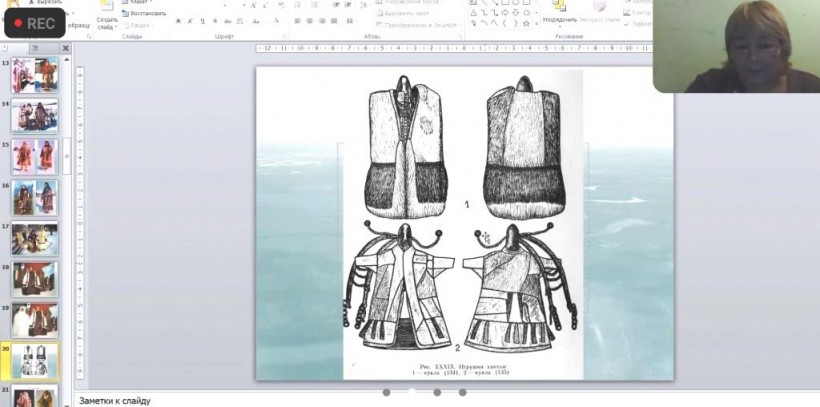
Task: Toggle bold text formatting
Action: [x=177, y=21]
